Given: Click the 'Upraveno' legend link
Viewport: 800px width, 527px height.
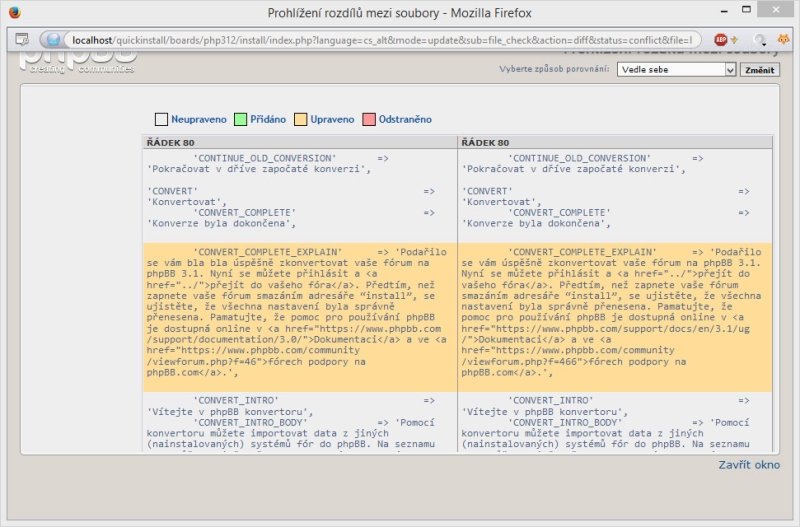Looking at the screenshot, I should click(332, 119).
